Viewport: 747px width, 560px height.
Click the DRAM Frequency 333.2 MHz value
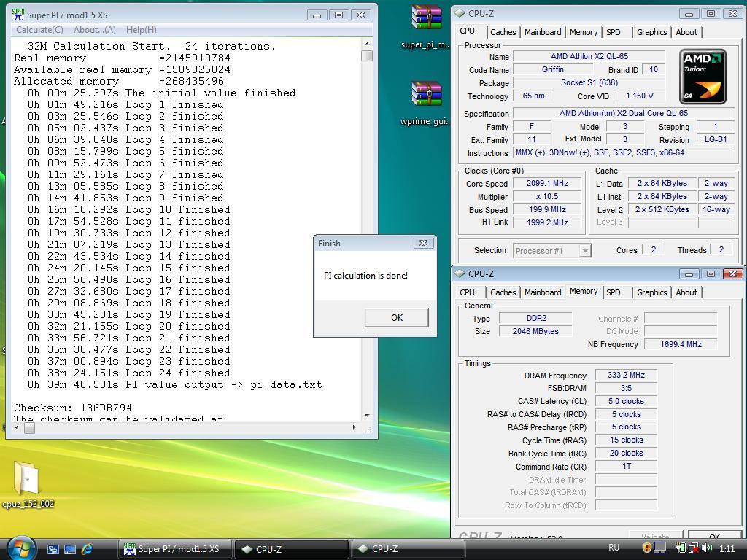[626, 376]
